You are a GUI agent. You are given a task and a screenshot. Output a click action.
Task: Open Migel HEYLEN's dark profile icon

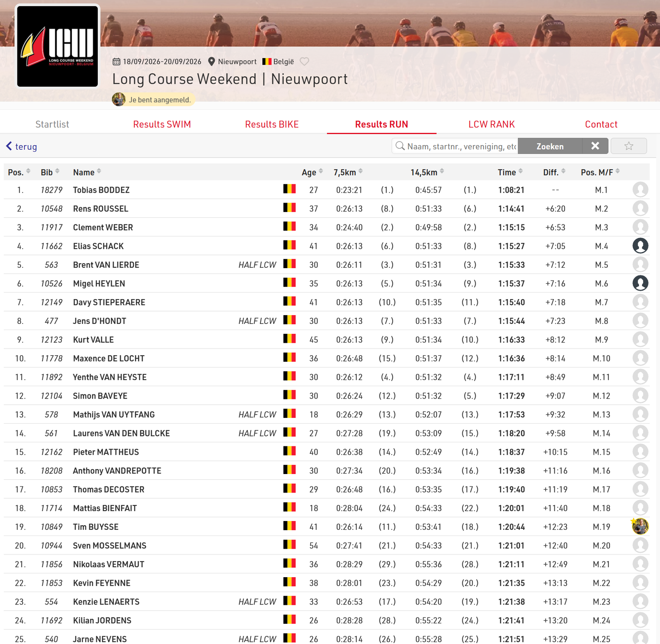(x=640, y=283)
